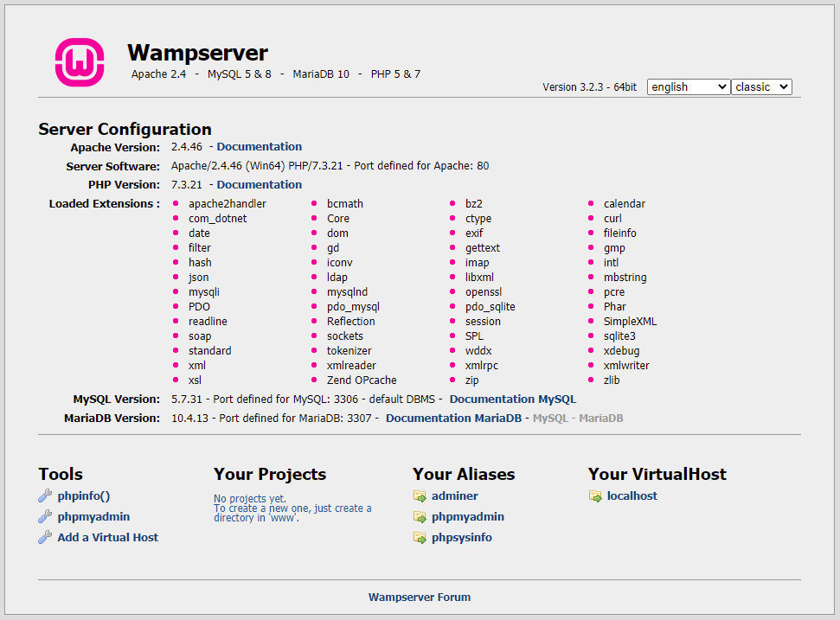
Task: Open the classic theme dropdown
Action: (761, 86)
